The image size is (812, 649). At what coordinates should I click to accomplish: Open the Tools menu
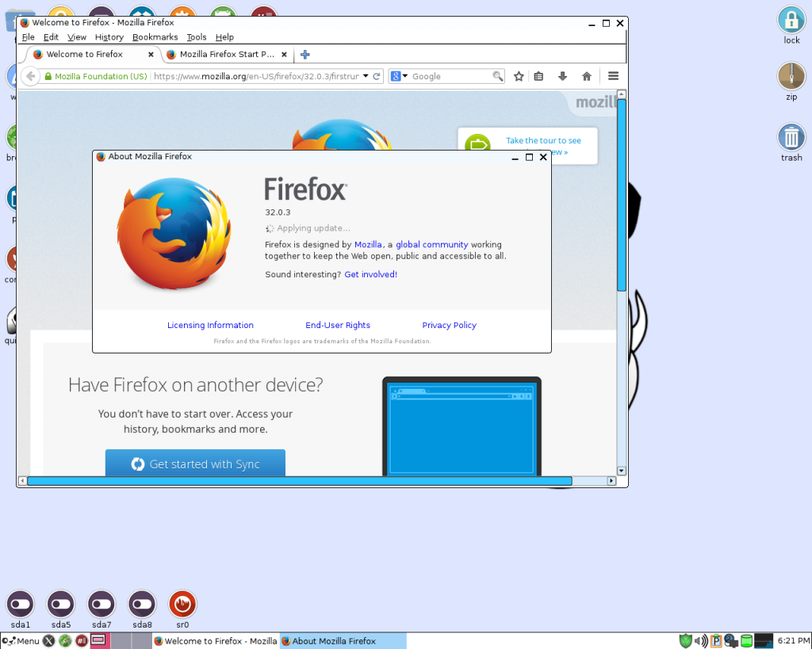197,37
